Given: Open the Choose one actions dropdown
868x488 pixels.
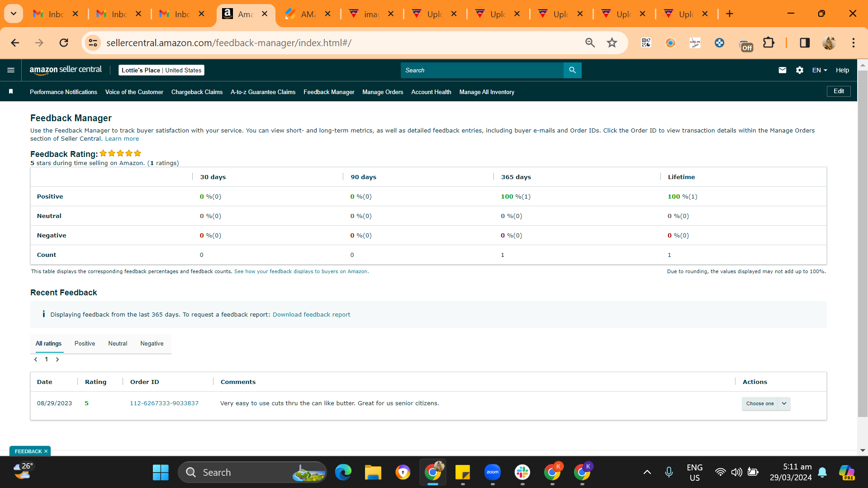Looking at the screenshot, I should pyautogui.click(x=766, y=403).
